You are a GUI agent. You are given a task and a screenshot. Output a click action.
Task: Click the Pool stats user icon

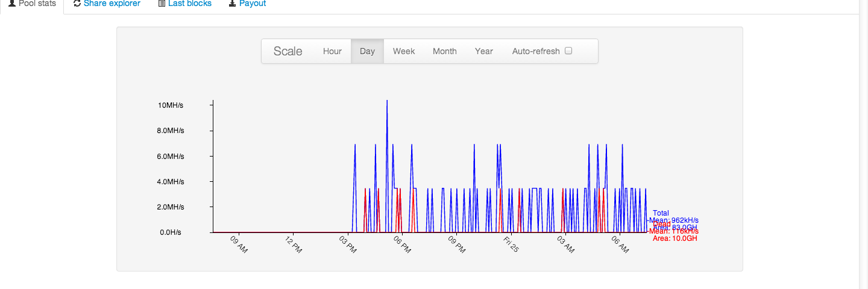point(11,4)
